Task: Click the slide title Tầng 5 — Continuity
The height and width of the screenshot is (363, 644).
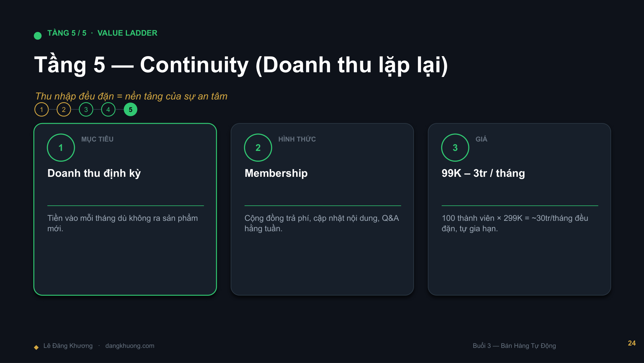Action: pyautogui.click(x=241, y=65)
